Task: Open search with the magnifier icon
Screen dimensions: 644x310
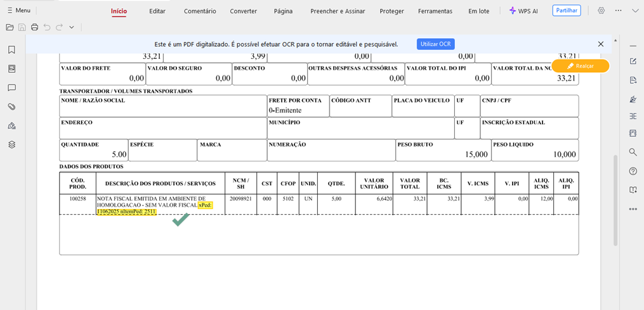Action: [633, 152]
